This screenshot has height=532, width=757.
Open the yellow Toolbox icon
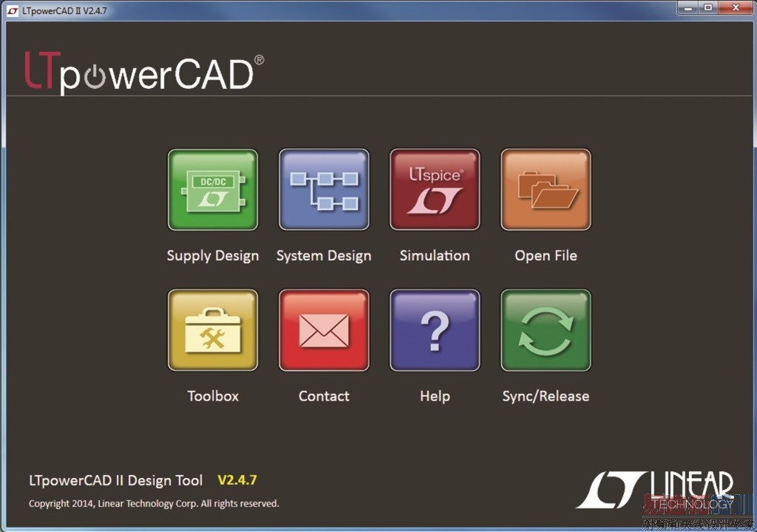tap(213, 330)
